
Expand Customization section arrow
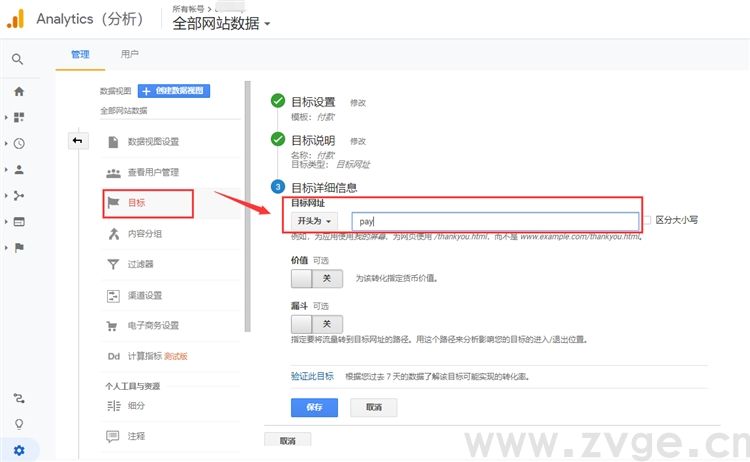pyautogui.click(x=6, y=117)
